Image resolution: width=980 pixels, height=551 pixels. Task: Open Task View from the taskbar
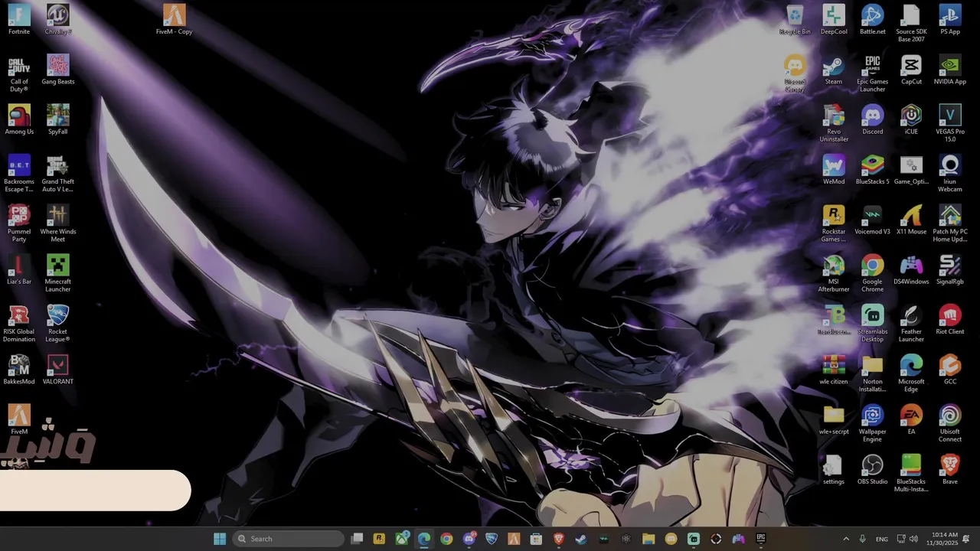[x=357, y=539]
